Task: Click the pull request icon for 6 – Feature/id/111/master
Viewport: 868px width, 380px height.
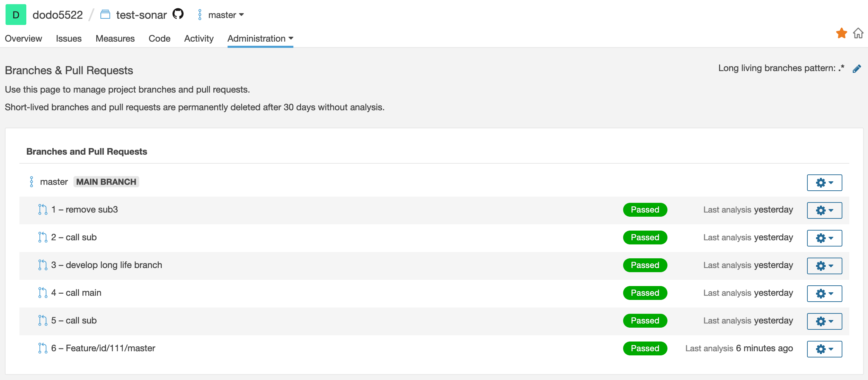Action: 43,348
